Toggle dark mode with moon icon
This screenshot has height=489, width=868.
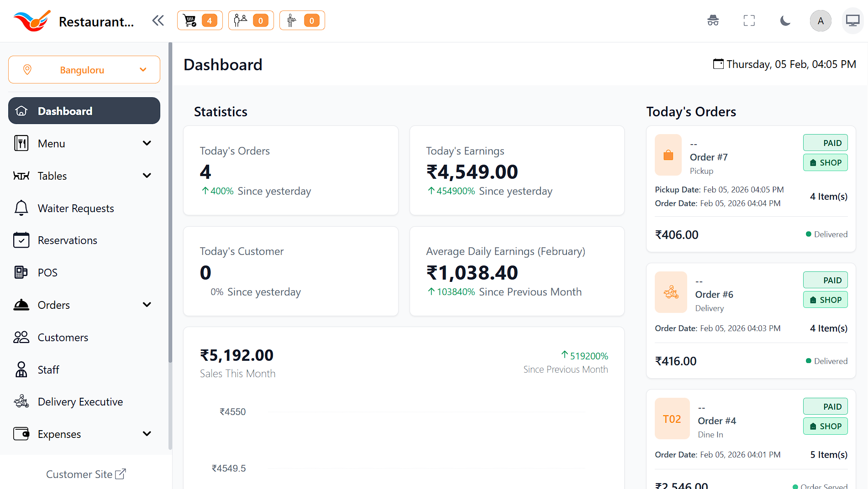pyautogui.click(x=785, y=21)
